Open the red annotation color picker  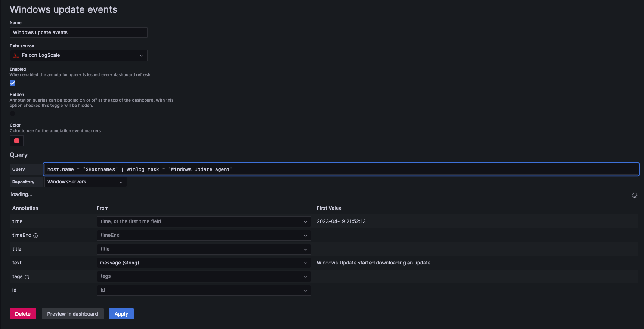[16, 141]
